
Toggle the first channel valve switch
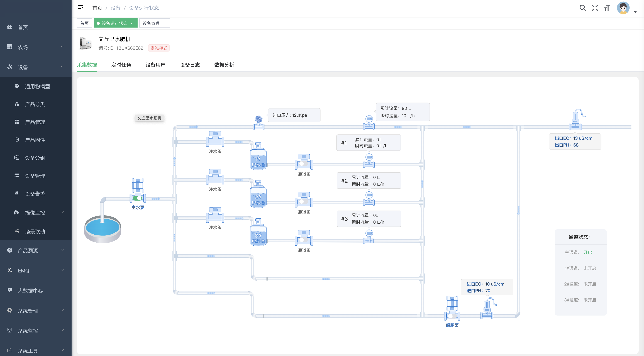click(303, 164)
